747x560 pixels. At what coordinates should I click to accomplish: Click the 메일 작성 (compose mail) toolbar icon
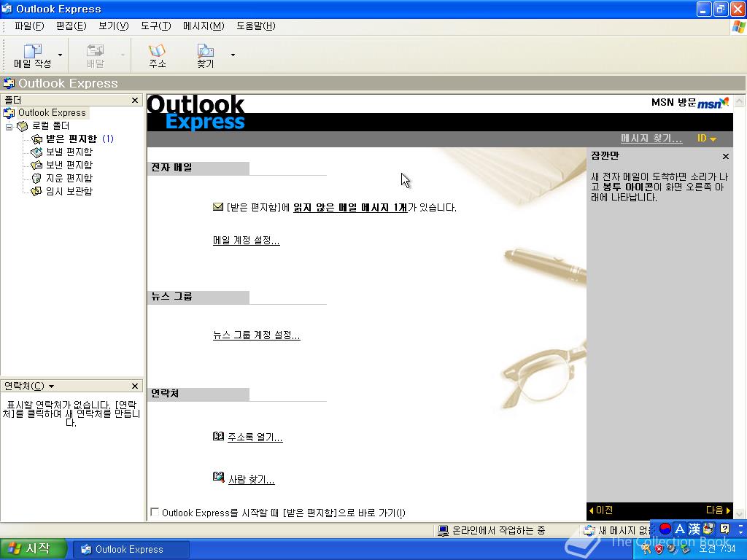32,50
